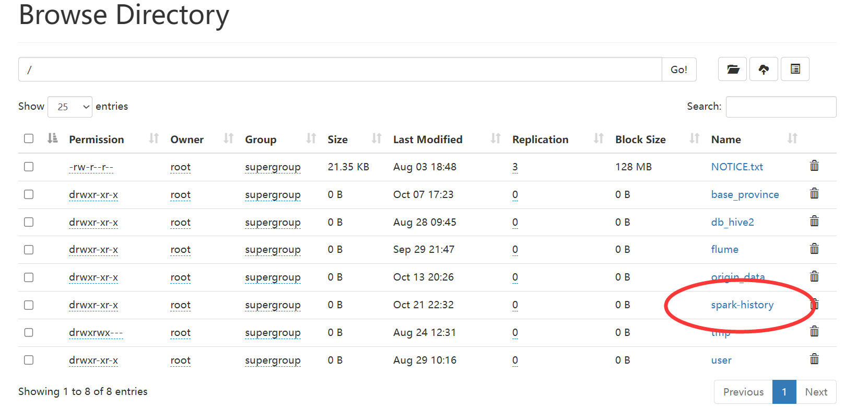
Task: Click drwxrwx--- permission link
Action: [x=96, y=333]
